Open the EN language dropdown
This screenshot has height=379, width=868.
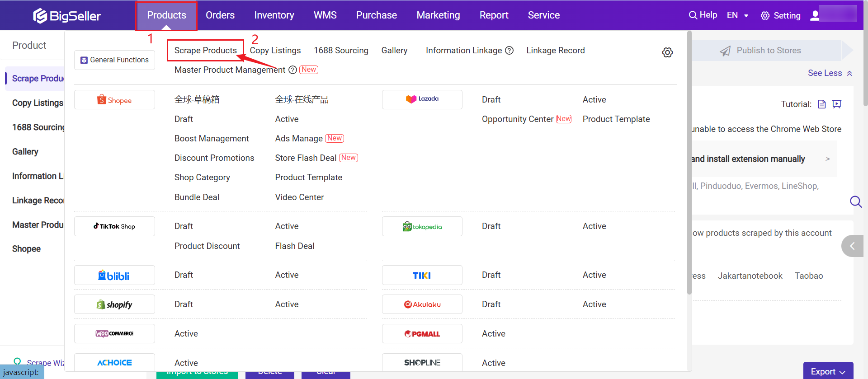point(738,15)
